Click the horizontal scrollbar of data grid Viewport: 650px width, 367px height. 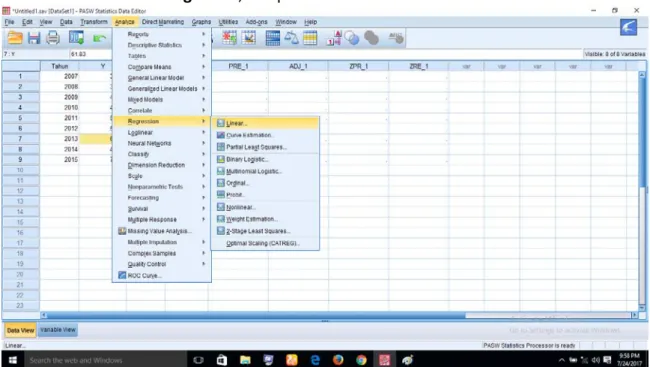340,315
